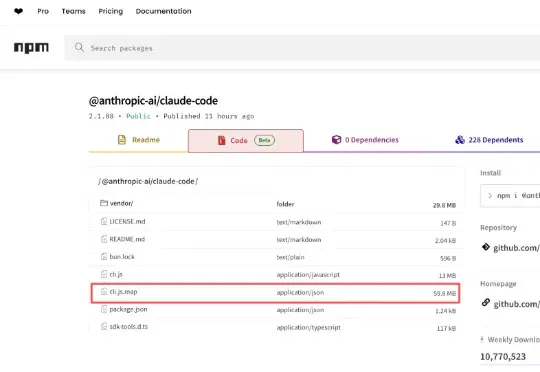Screen dimensions: 540x372
Task: Focus the Search packages input field
Action: (302, 48)
